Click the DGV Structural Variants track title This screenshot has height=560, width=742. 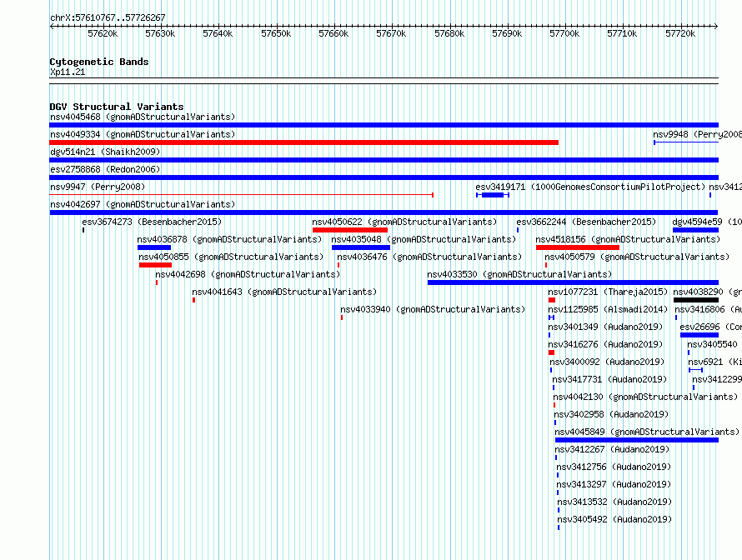(x=117, y=107)
